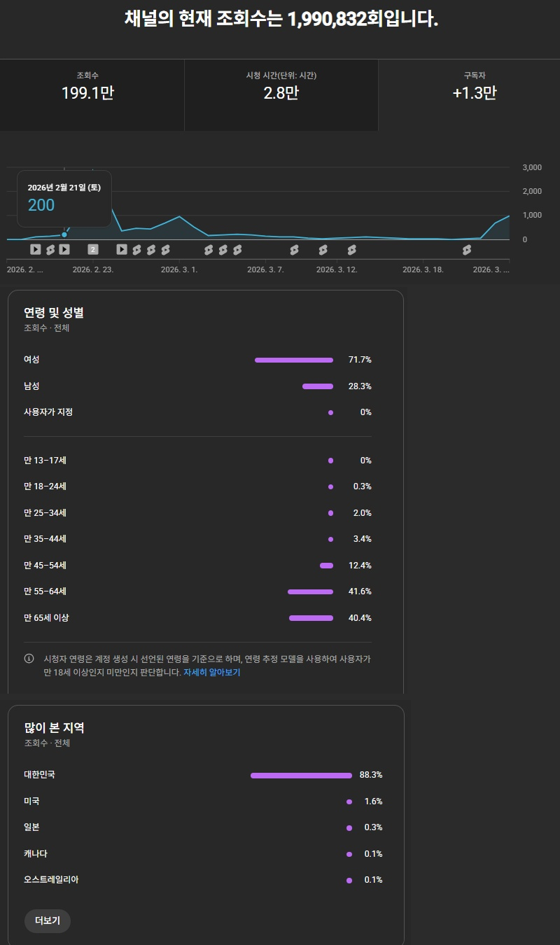The image size is (560, 945).
Task: Open the '2' grouped uploads badge on the timeline
Action: 93,249
